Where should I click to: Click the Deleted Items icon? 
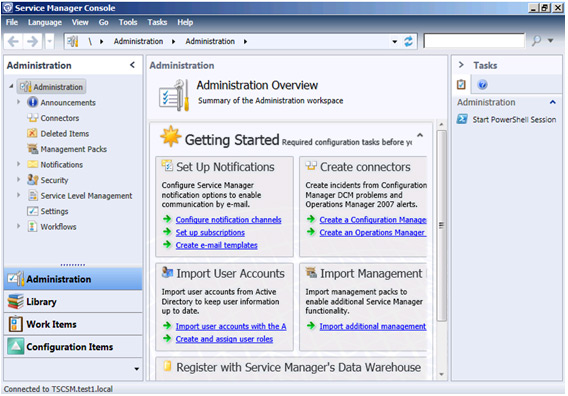32,133
